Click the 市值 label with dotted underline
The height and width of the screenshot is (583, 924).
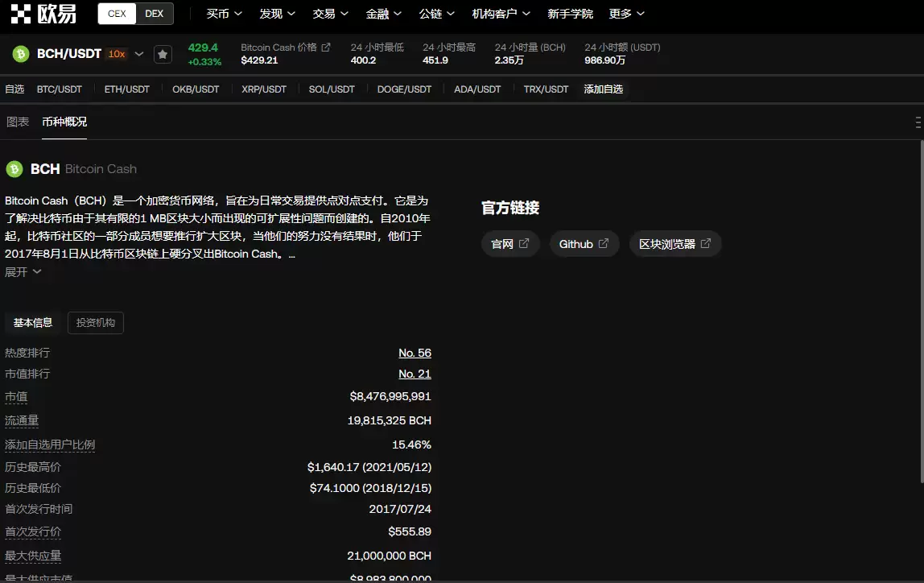tap(16, 397)
